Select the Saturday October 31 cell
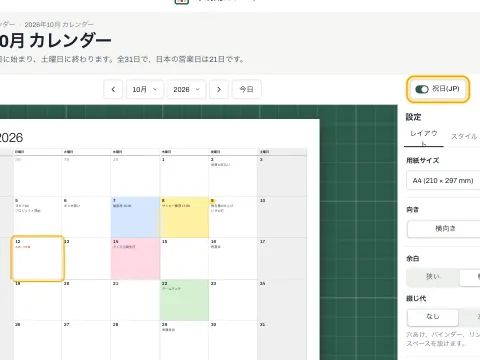The height and width of the screenshot is (360, 480). click(282, 341)
